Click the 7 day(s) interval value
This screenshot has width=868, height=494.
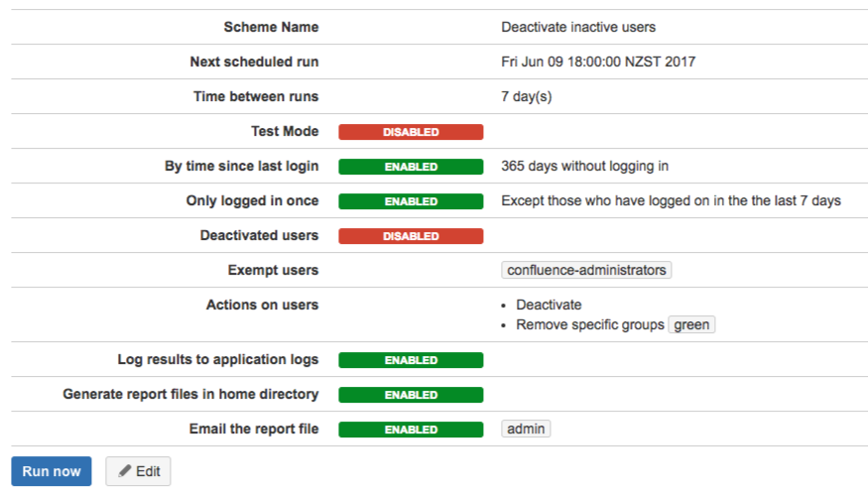[x=527, y=96]
